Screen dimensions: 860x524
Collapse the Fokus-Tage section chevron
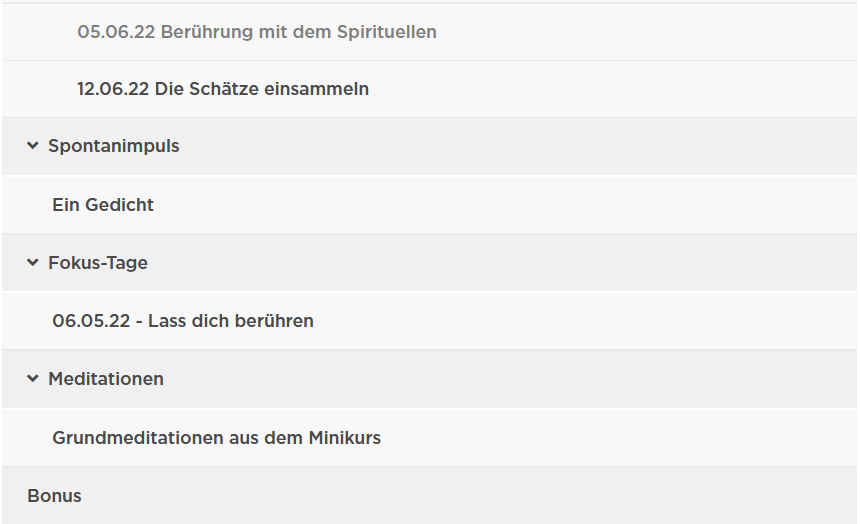(33, 263)
